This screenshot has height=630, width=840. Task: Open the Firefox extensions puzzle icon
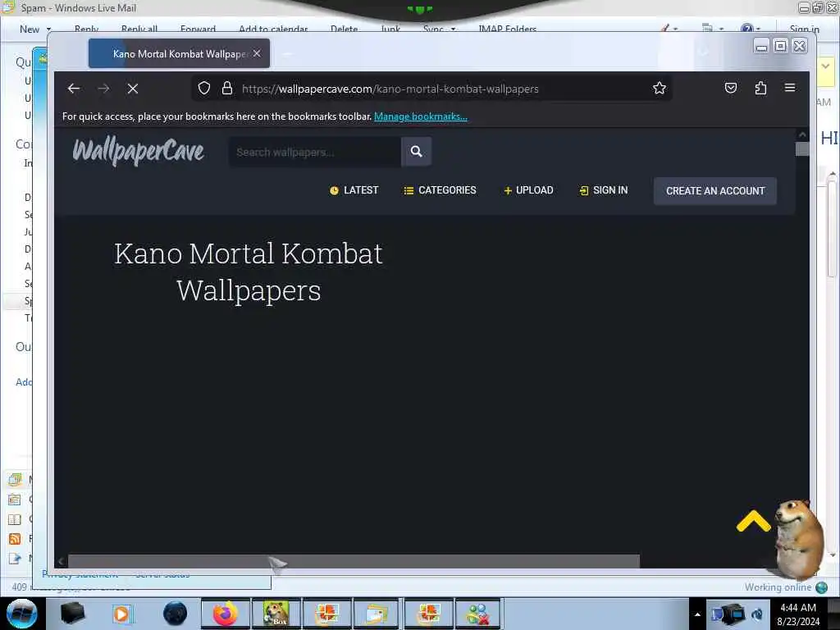[x=760, y=88]
